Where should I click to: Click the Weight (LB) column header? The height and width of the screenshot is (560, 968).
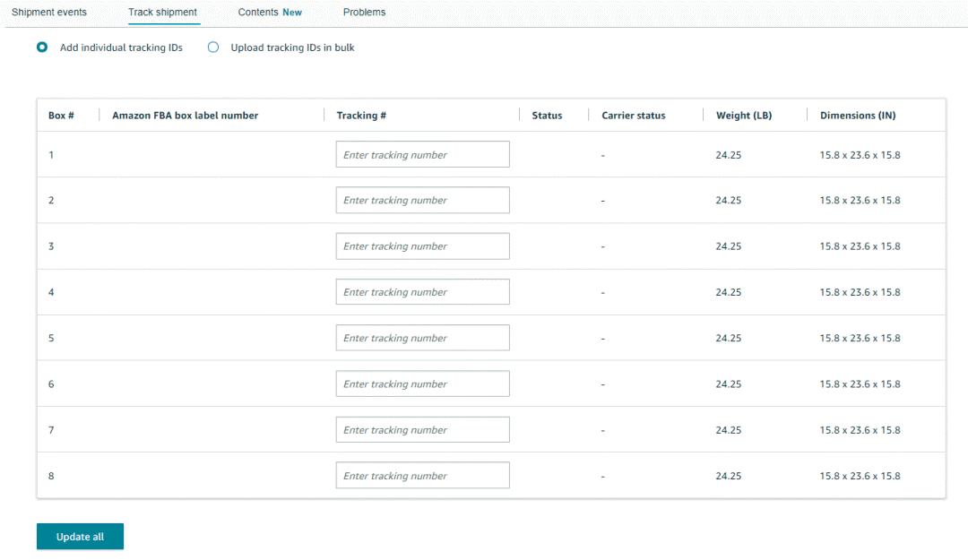[743, 116]
